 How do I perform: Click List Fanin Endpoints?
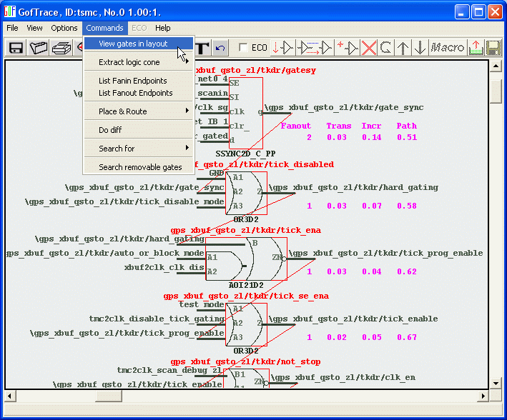pos(133,81)
